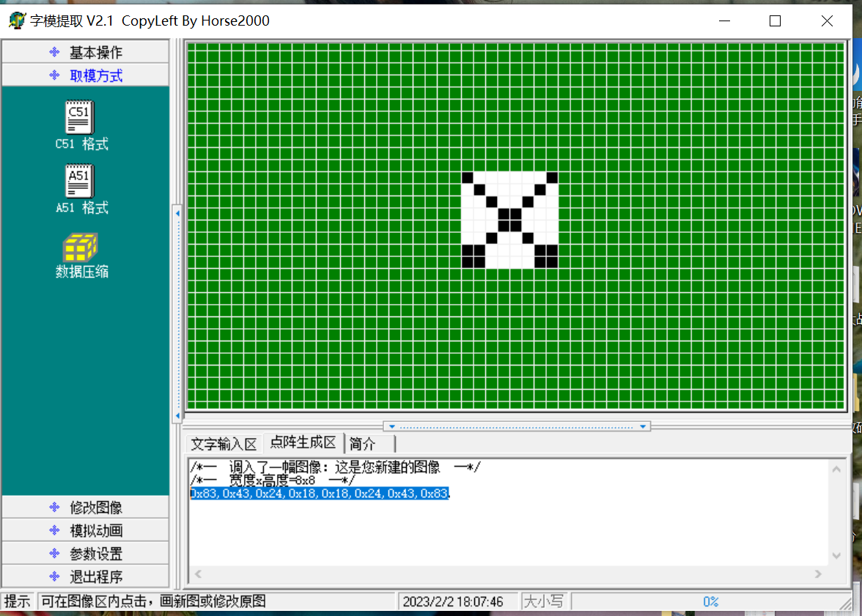Switch to the 文字输入区 tab
The height and width of the screenshot is (616, 862).
(224, 444)
